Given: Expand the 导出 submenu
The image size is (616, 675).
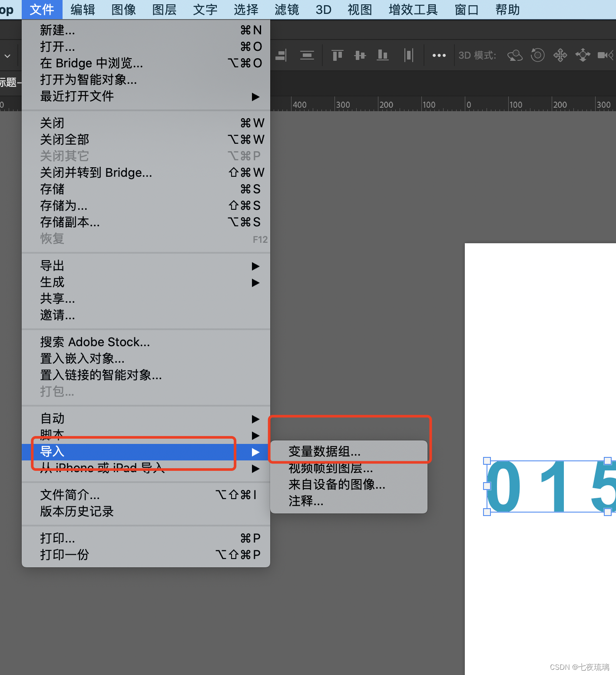Looking at the screenshot, I should pyautogui.click(x=146, y=266).
